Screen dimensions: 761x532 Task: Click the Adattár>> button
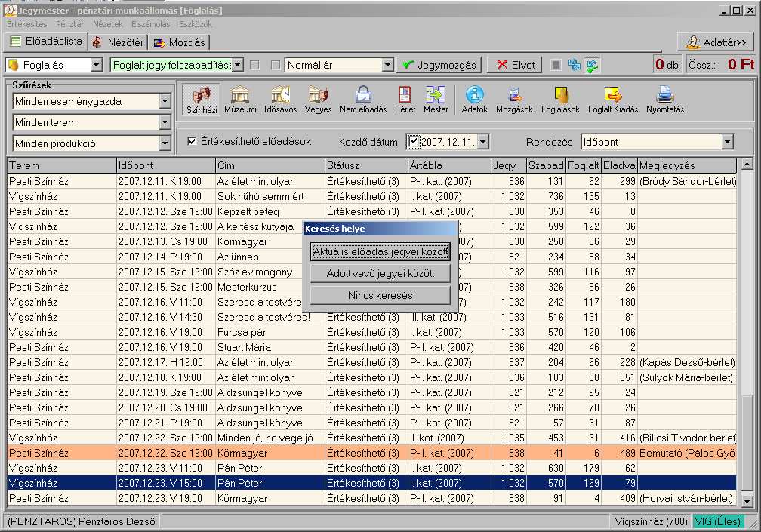(716, 42)
